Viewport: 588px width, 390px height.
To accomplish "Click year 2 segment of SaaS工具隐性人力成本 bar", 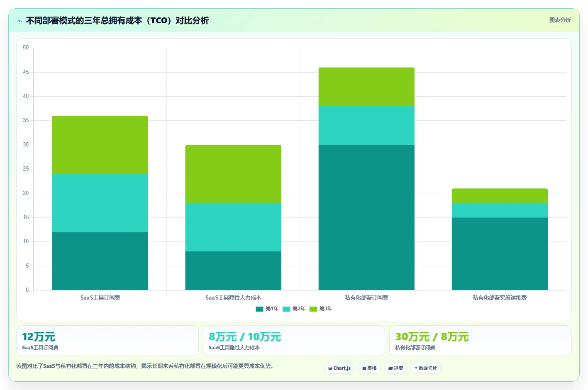I will [x=233, y=227].
